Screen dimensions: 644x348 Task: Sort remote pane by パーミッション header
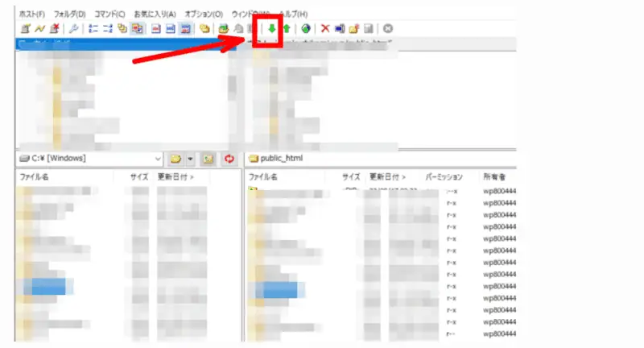click(444, 177)
